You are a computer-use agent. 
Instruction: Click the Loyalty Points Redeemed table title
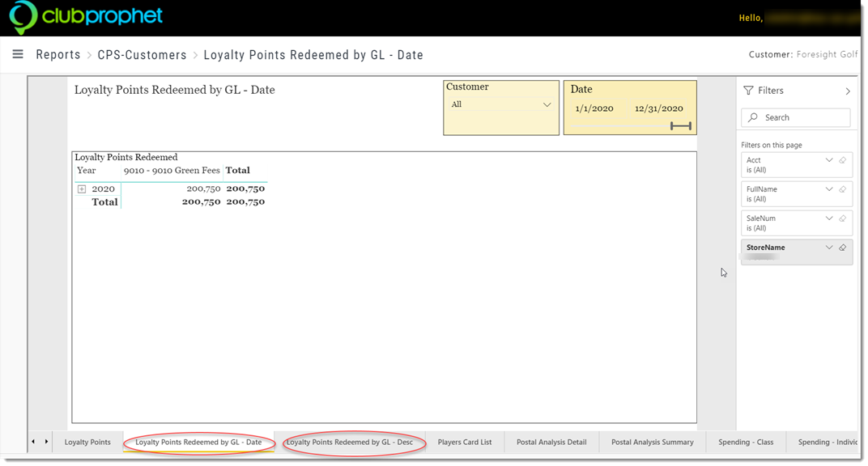(x=126, y=158)
